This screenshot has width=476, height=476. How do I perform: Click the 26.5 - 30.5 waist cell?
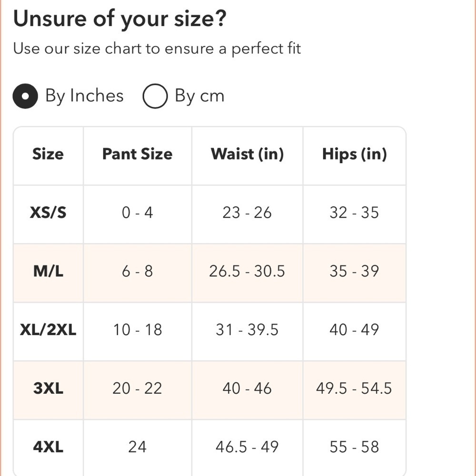[x=247, y=271]
